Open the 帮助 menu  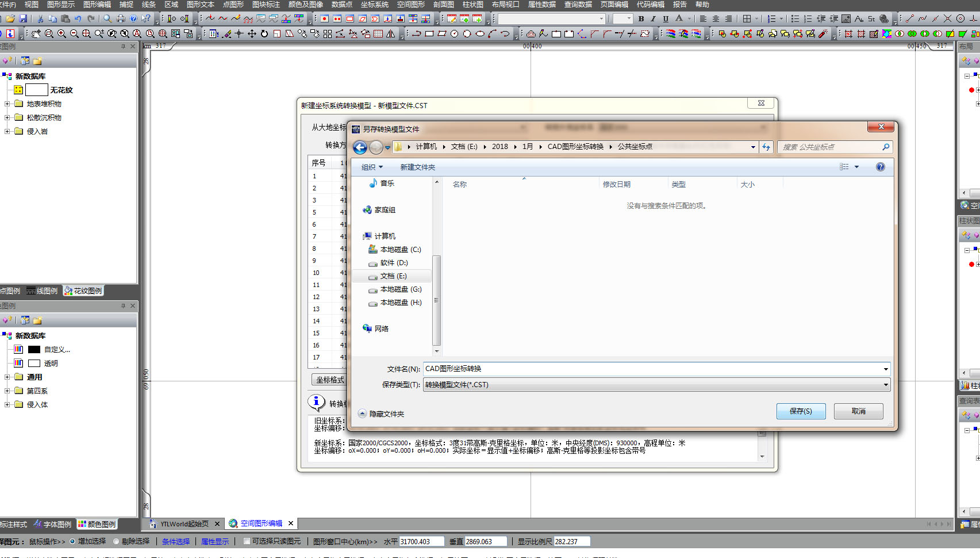[x=702, y=5]
